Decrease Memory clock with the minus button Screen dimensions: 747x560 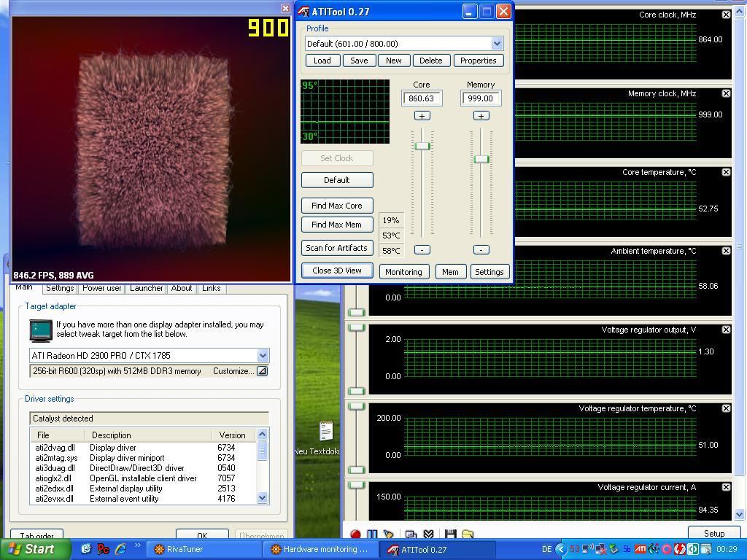[x=481, y=249]
